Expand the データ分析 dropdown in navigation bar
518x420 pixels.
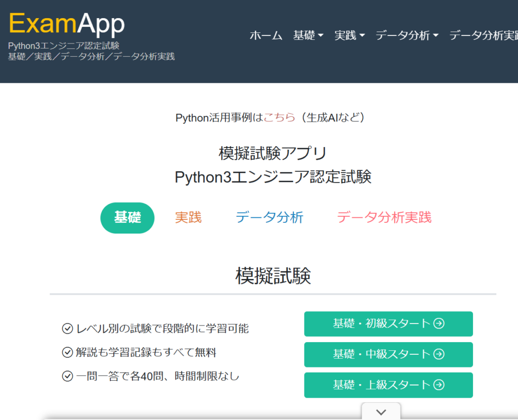(407, 35)
